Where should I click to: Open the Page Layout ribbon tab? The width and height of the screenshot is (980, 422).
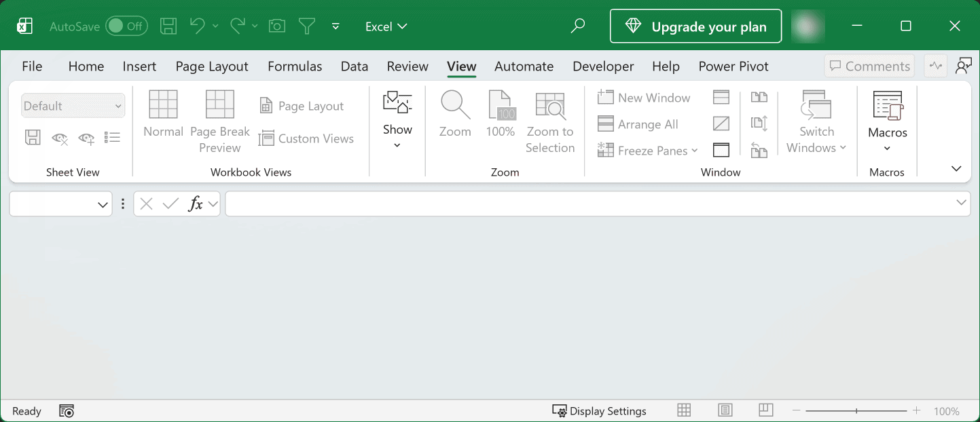[x=212, y=66]
